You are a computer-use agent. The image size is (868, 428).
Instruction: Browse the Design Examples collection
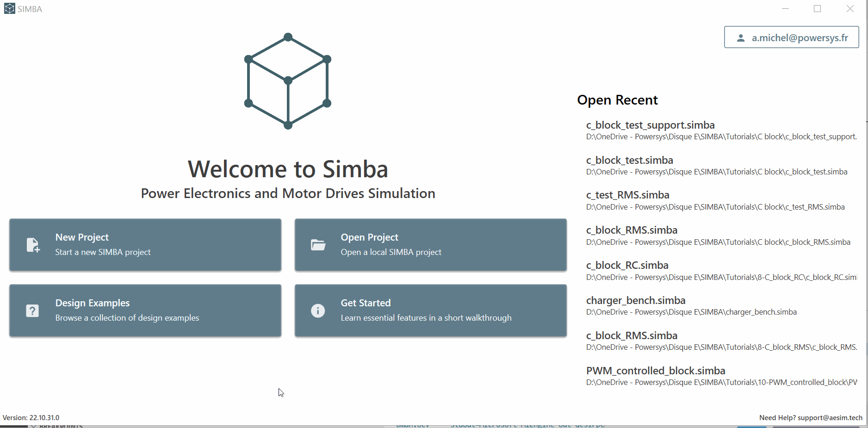[x=145, y=310]
